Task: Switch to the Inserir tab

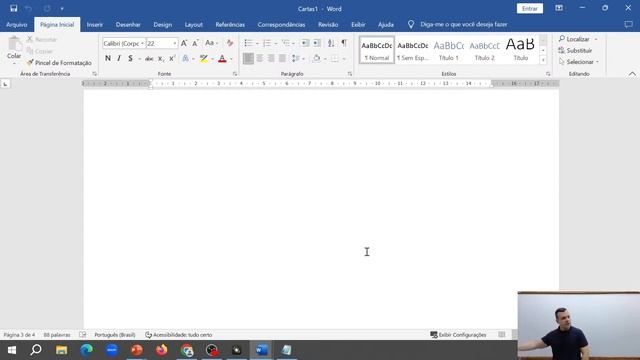Action: 95,24
